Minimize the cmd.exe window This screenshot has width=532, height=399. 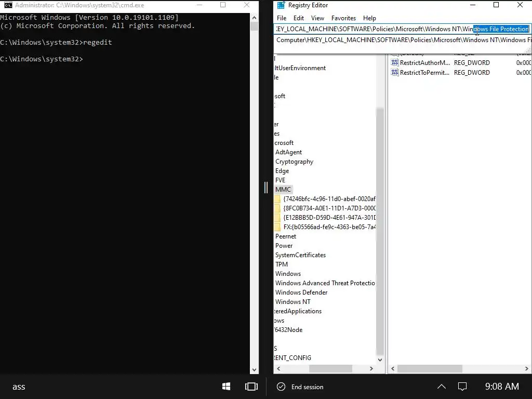click(199, 5)
